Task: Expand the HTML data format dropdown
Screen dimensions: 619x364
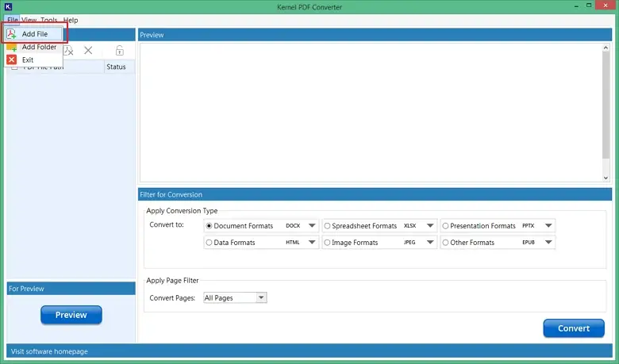Action: [x=312, y=242]
